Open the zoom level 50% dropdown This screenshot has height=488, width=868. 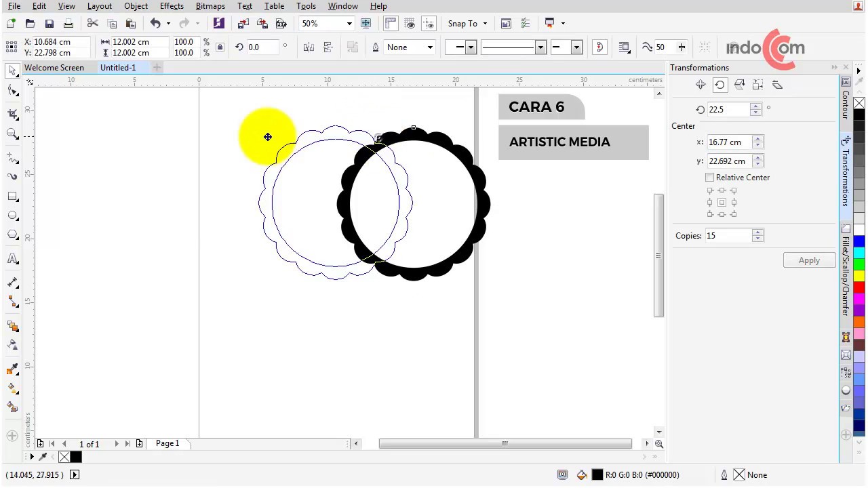[x=349, y=23]
